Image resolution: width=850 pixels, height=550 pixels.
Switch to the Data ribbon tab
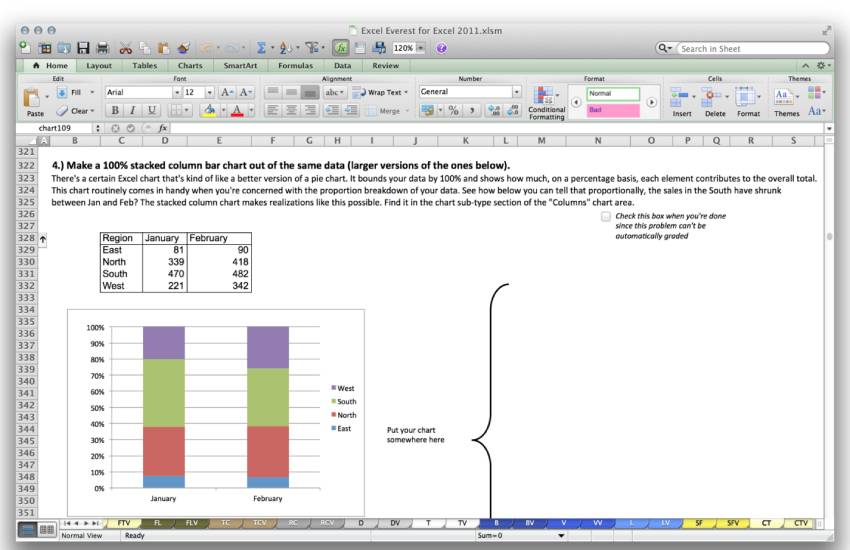point(342,66)
